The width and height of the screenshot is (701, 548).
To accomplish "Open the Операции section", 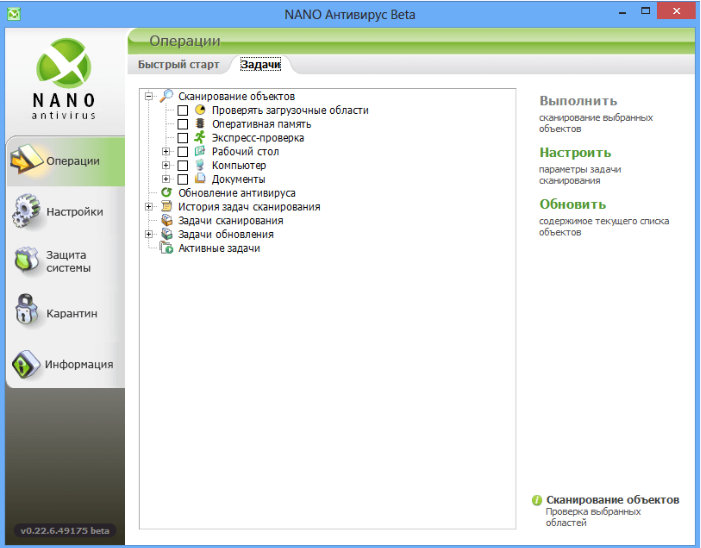I will pyautogui.click(x=65, y=161).
